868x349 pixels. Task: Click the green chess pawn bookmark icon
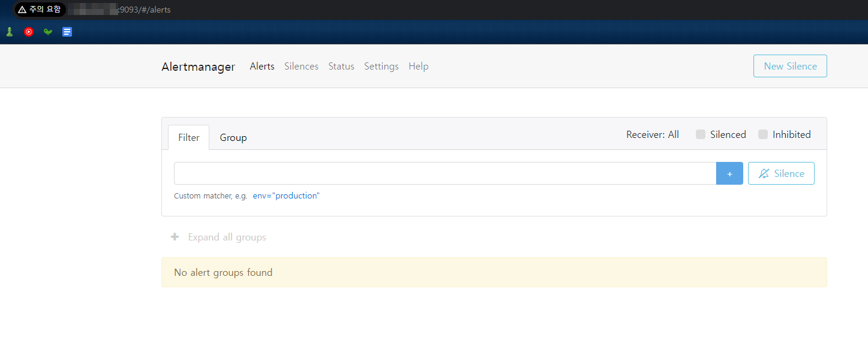click(x=10, y=32)
